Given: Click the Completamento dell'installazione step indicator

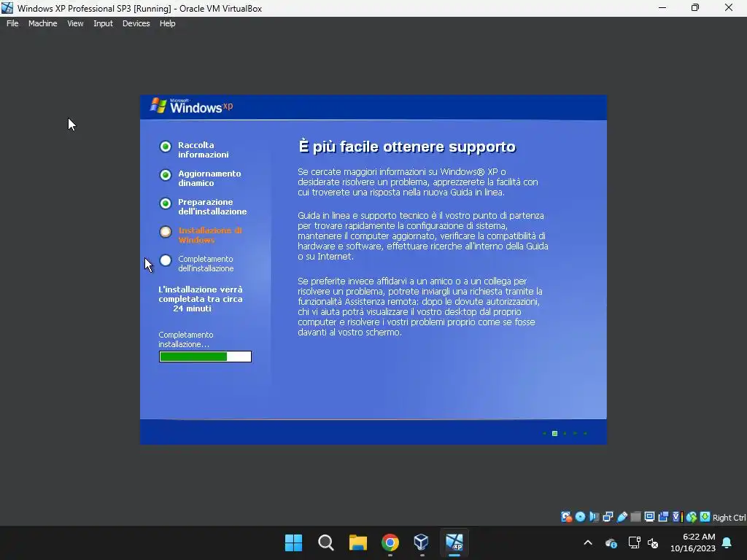Looking at the screenshot, I should tap(166, 260).
